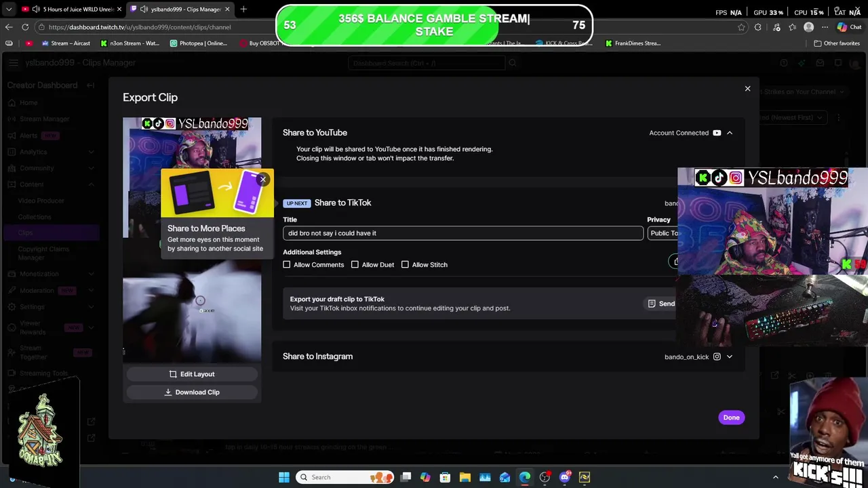Bookmark this page with the star icon
868x488 pixels.
[741, 27]
